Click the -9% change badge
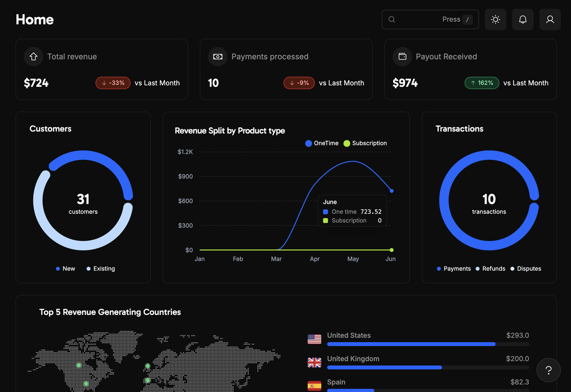This screenshot has height=392, width=571. pyautogui.click(x=299, y=83)
